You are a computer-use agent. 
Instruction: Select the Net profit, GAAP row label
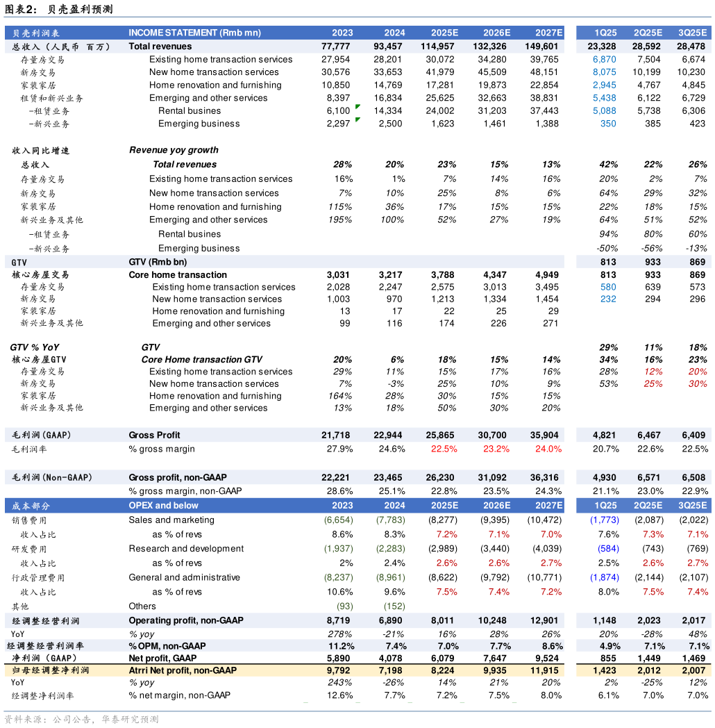pos(162,659)
